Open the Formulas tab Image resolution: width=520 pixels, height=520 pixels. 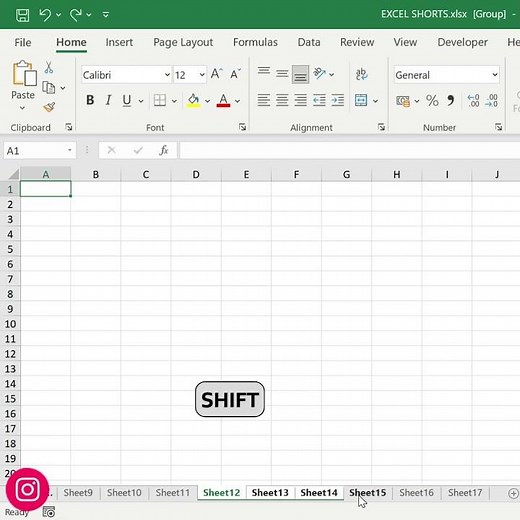[x=255, y=42]
